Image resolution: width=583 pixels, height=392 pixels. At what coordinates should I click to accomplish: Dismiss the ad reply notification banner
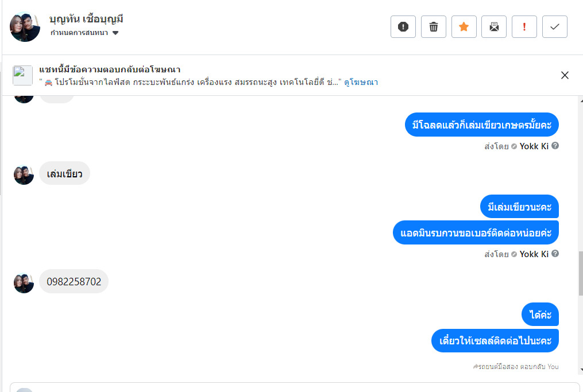click(x=565, y=75)
